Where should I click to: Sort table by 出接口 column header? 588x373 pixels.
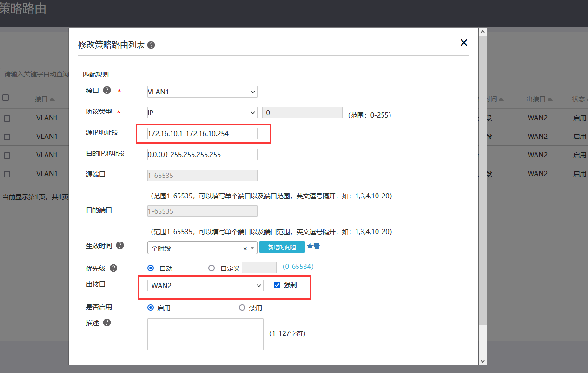539,99
